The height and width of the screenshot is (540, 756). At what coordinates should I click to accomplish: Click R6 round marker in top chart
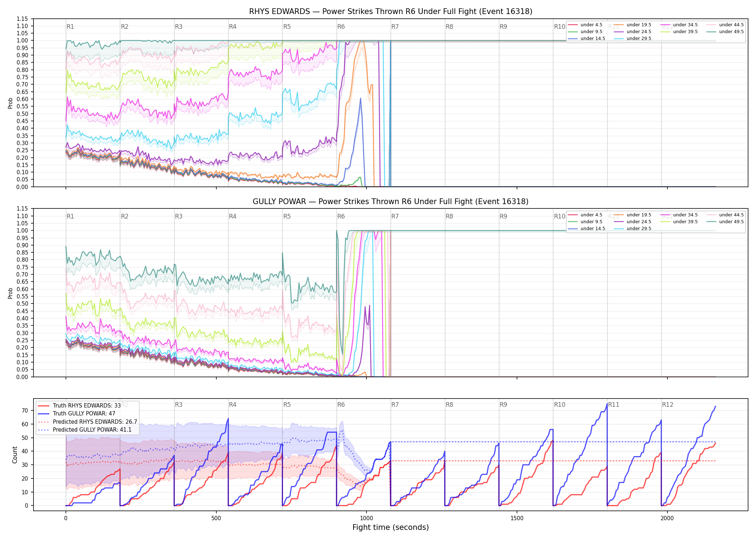coord(341,27)
